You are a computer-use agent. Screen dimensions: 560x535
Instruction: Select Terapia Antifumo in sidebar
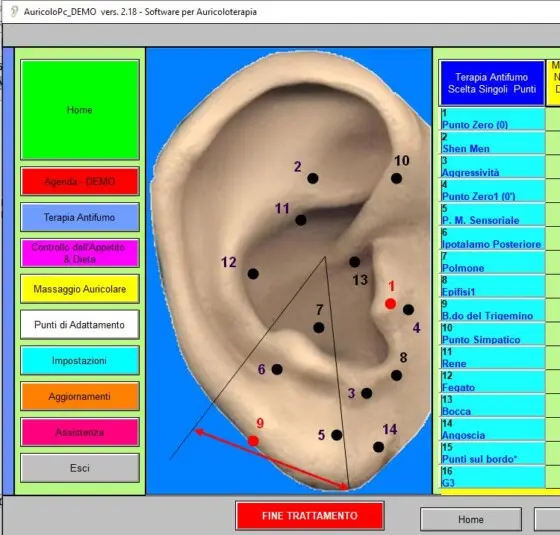[x=80, y=217]
